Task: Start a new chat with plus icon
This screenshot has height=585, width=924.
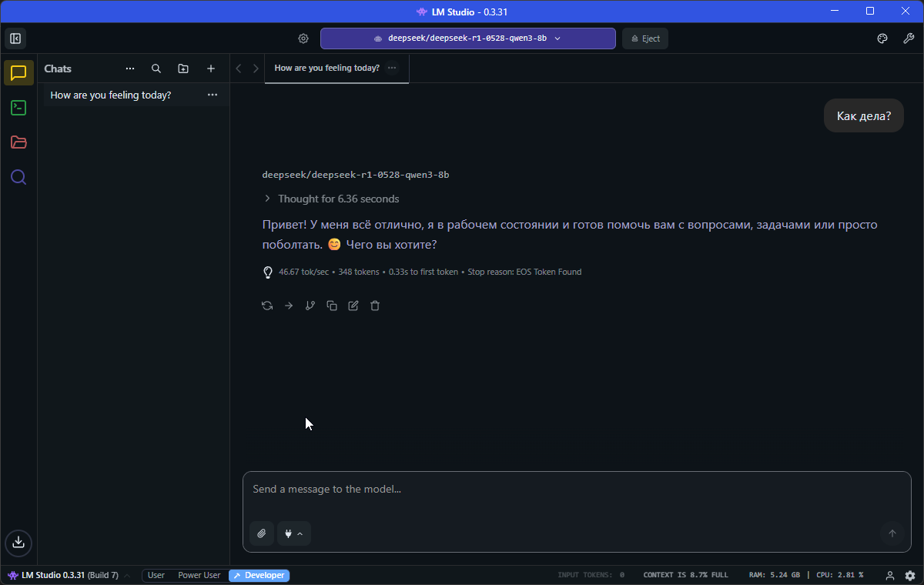Action: point(211,69)
